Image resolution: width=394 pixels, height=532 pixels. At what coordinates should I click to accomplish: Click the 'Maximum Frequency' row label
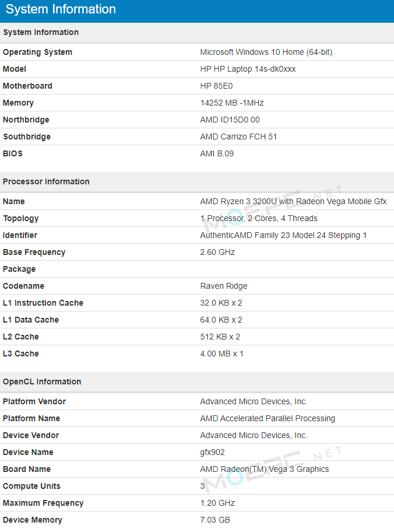(43, 503)
